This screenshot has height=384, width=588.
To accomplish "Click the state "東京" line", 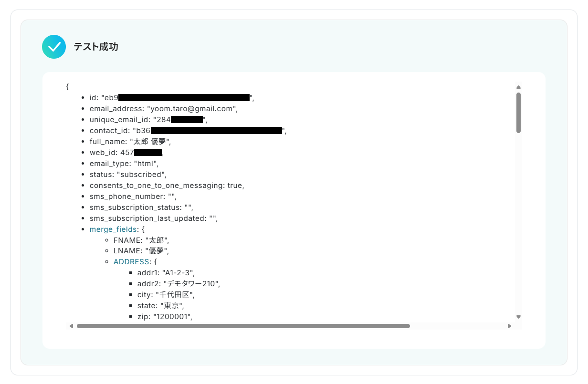I will [160, 306].
